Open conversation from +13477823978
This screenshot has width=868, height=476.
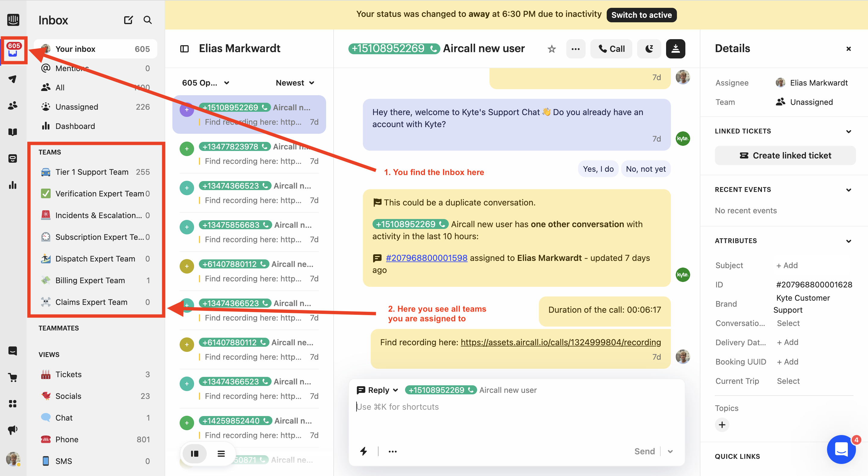pyautogui.click(x=249, y=154)
